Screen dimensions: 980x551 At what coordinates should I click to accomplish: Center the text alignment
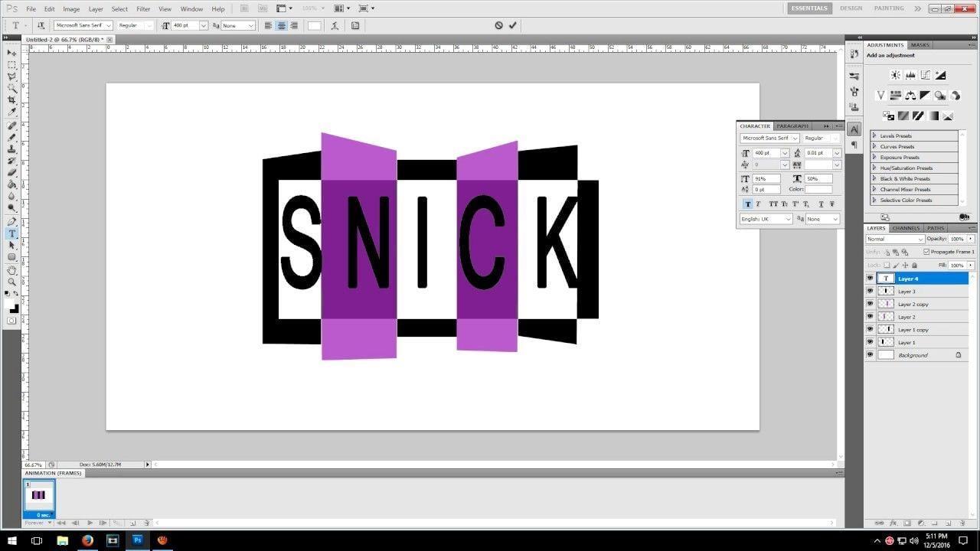click(281, 25)
